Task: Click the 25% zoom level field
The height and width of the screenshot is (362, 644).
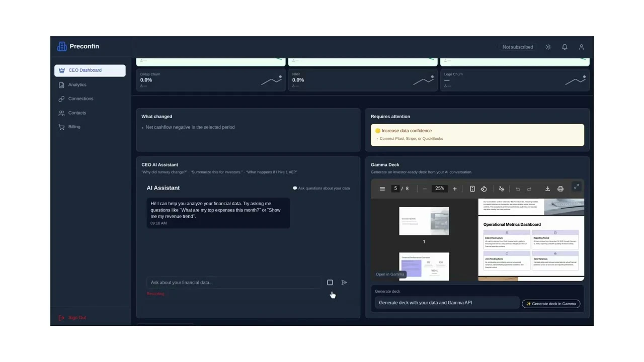Action: coord(440,189)
